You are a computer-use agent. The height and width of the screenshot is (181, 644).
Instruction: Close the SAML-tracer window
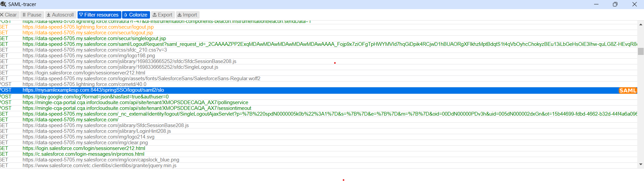pos(634,4)
